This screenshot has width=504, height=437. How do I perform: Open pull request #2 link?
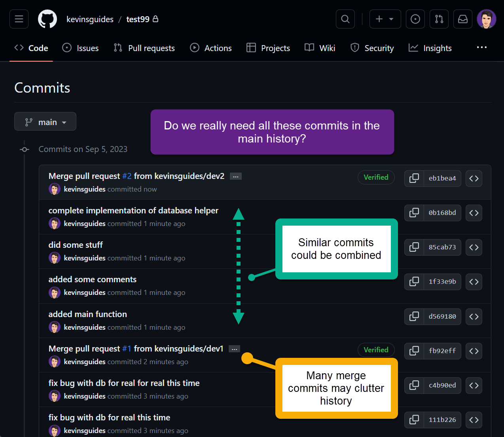tap(127, 176)
